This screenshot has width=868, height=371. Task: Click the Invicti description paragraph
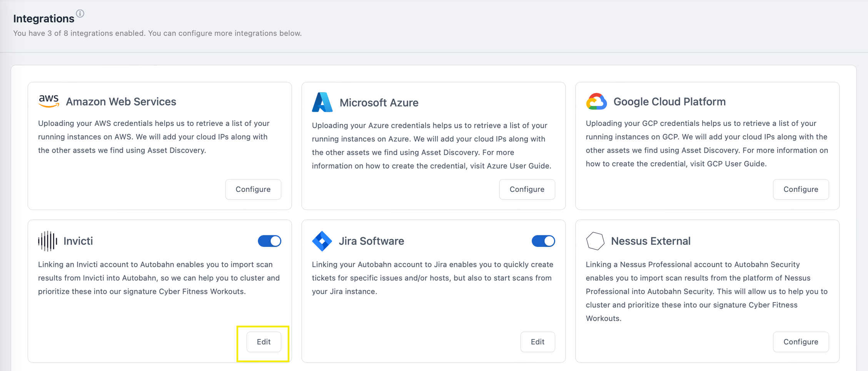[x=159, y=278]
